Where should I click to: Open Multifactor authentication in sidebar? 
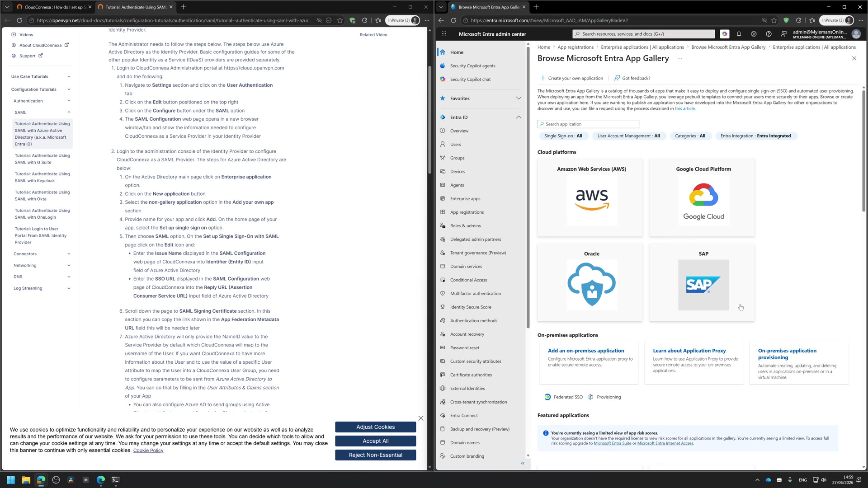(476, 294)
